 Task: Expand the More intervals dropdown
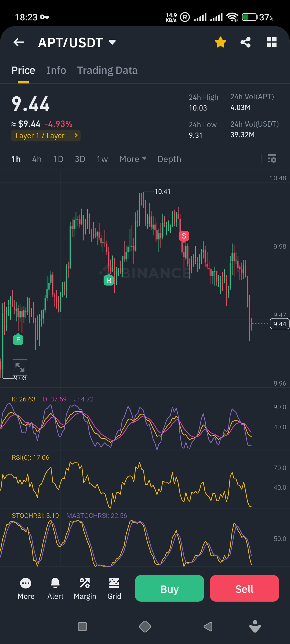[133, 159]
